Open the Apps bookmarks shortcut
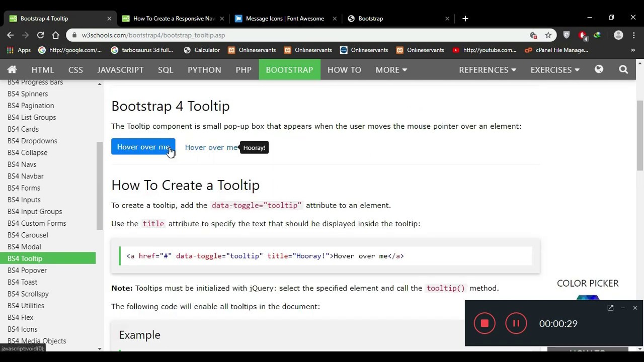This screenshot has width=644, height=362. [x=19, y=50]
